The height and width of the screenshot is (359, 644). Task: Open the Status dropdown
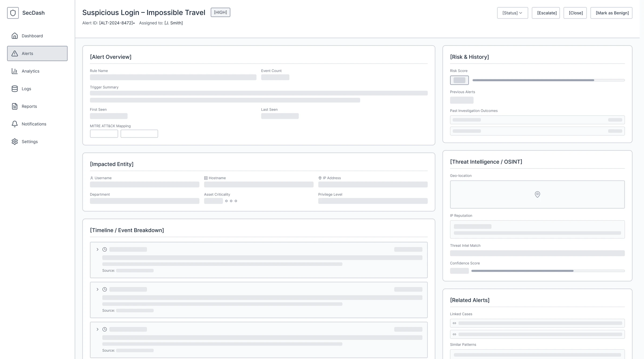click(x=513, y=13)
